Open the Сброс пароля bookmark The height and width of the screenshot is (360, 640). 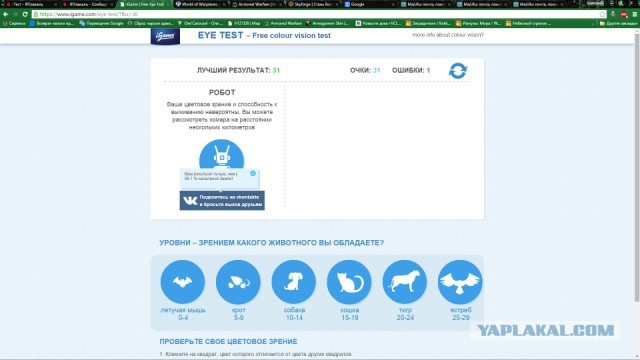click(x=151, y=23)
